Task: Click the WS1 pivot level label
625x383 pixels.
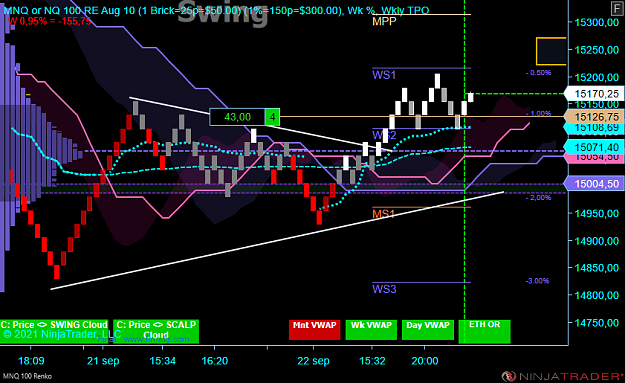Action: pyautogui.click(x=384, y=75)
